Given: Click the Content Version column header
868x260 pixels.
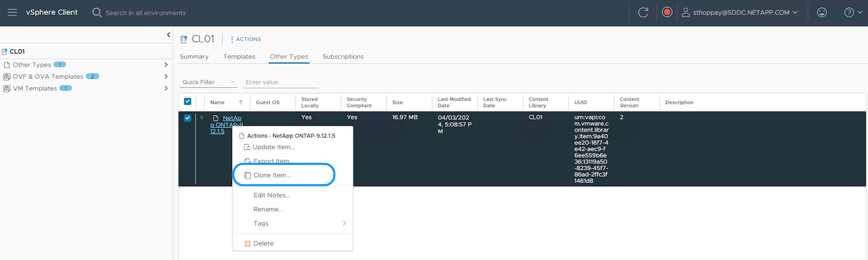Looking at the screenshot, I should pos(629,102).
